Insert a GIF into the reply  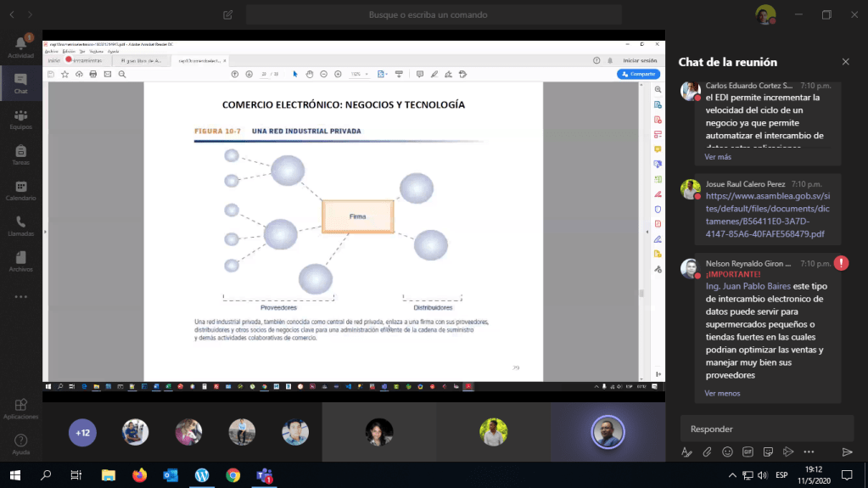[x=748, y=452]
